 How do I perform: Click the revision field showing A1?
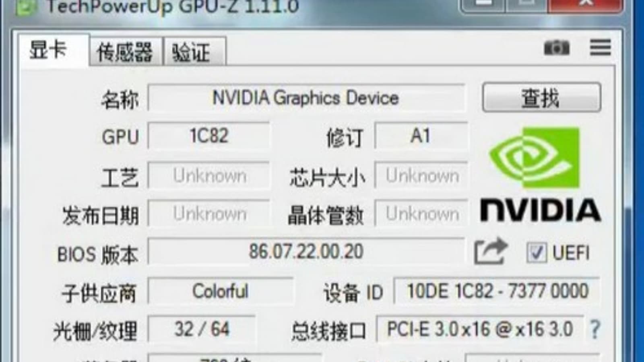[x=421, y=136]
